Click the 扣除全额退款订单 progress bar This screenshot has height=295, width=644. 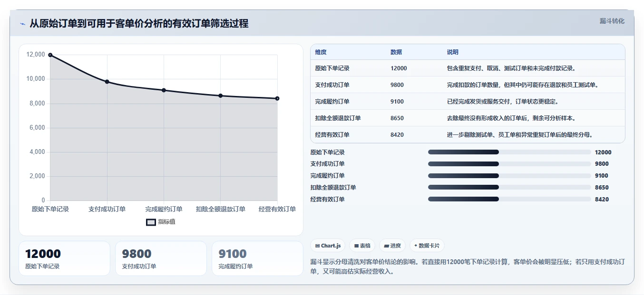(509, 188)
